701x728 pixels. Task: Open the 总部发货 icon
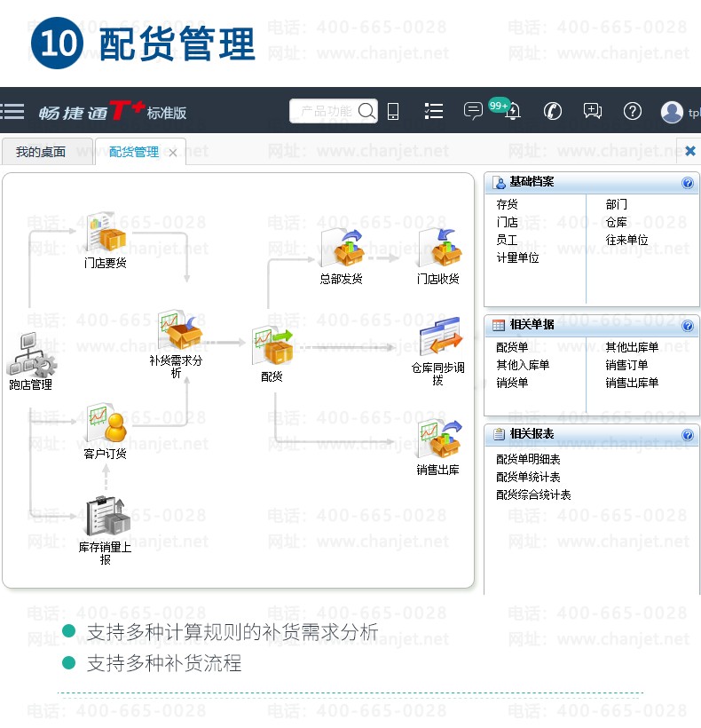click(x=343, y=249)
